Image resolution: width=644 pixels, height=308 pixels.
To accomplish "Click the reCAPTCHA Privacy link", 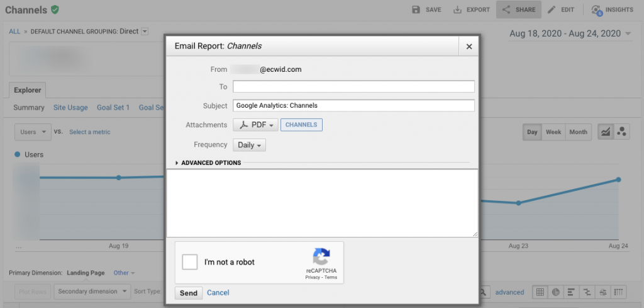I will point(312,278).
